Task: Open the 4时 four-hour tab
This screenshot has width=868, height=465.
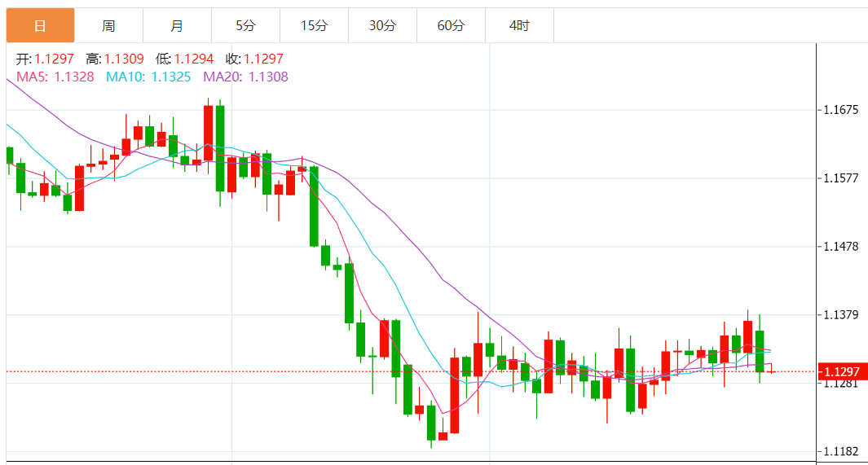Action: tap(519, 25)
